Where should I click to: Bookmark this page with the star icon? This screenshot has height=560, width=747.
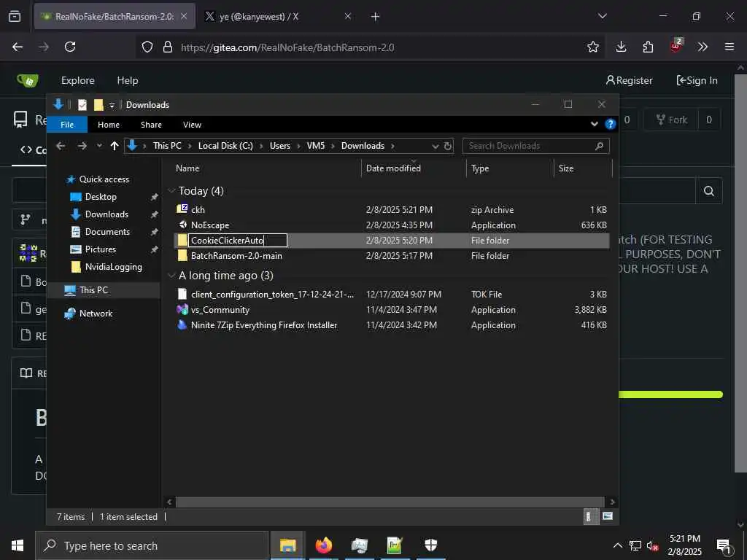coord(592,47)
